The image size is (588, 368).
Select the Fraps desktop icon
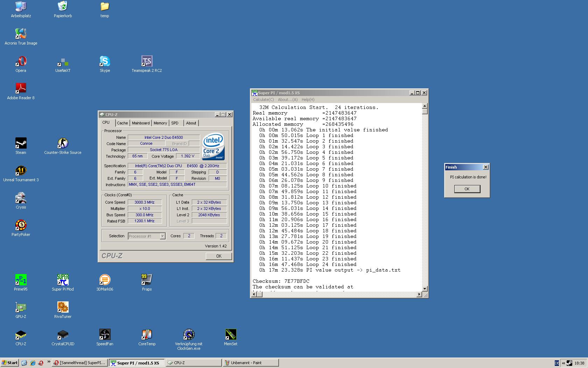pos(147,280)
